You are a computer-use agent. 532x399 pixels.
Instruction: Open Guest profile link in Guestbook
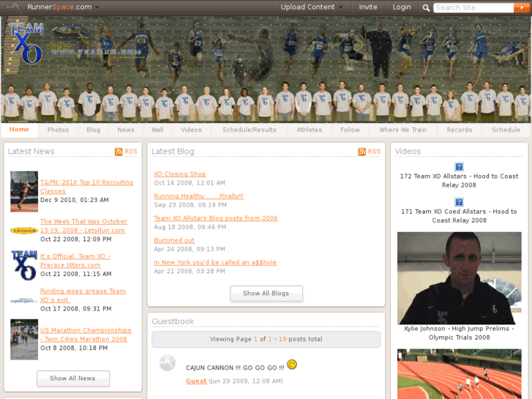(196, 381)
